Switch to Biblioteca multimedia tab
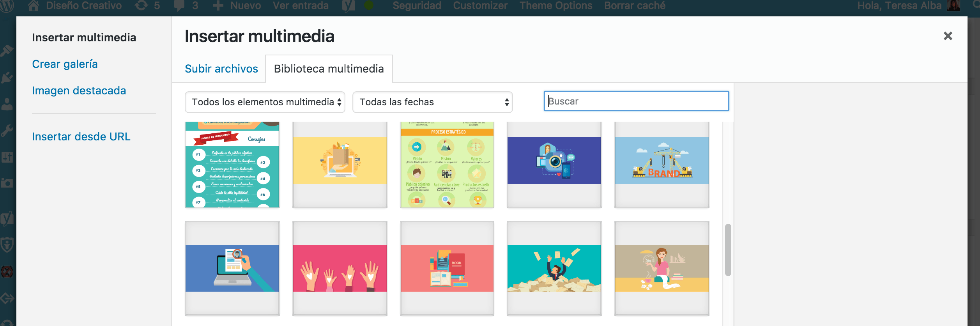The height and width of the screenshot is (326, 980). click(329, 69)
